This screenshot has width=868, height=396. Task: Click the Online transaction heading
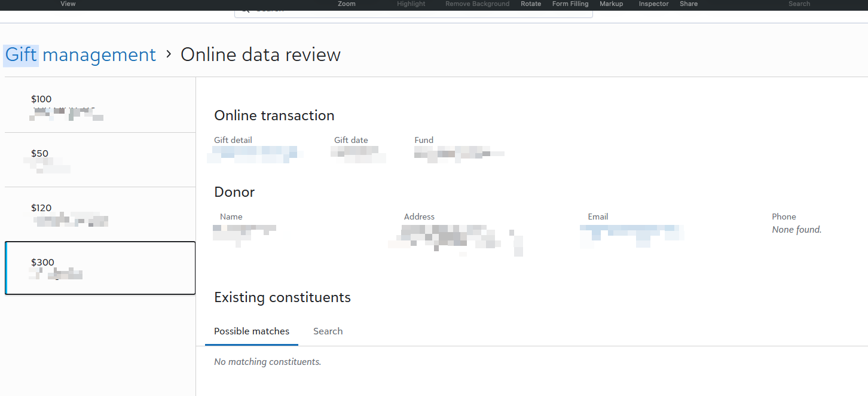click(x=274, y=115)
